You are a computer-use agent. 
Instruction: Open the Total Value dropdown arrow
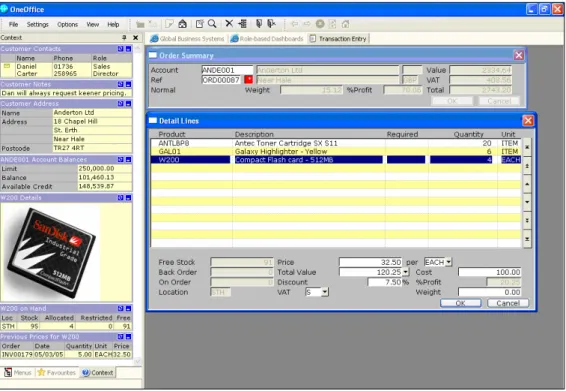click(406, 272)
